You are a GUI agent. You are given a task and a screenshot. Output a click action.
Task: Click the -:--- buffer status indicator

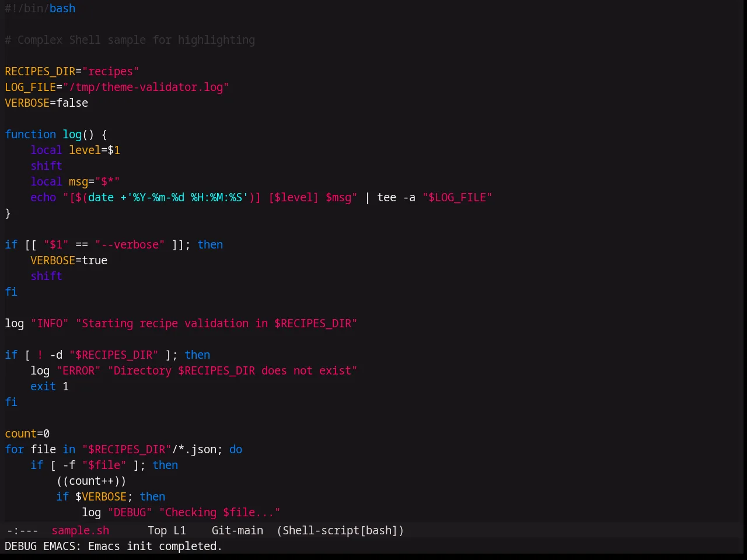click(22, 530)
